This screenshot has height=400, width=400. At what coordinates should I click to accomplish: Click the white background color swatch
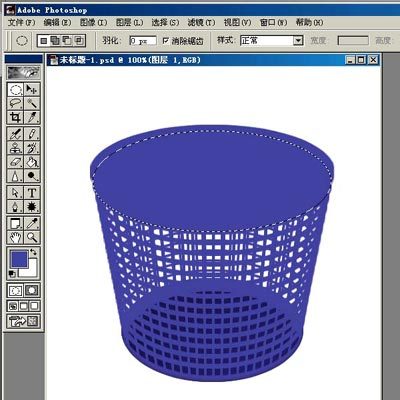(33, 272)
